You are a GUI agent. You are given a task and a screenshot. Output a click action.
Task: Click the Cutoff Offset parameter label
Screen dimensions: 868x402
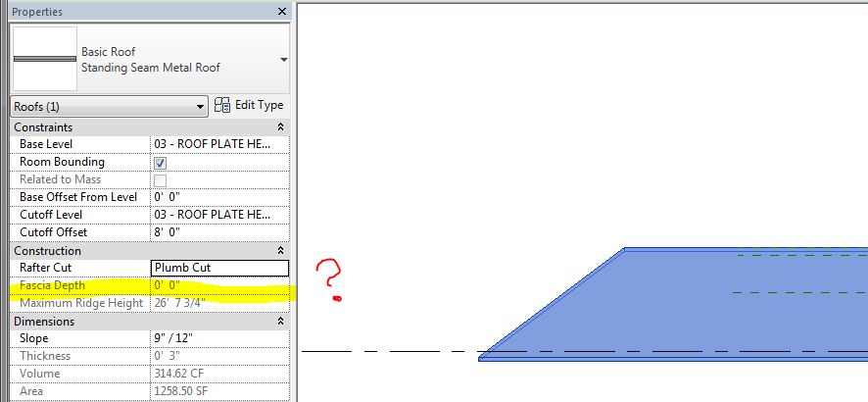[54, 232]
